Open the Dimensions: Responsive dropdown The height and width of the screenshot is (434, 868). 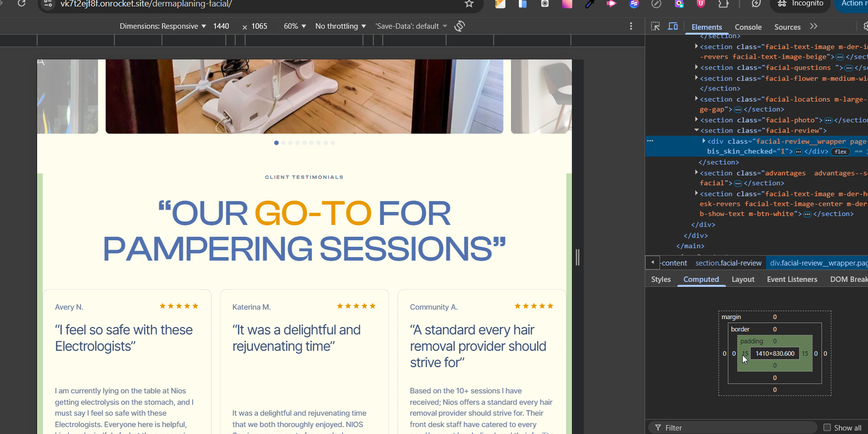pos(162,26)
